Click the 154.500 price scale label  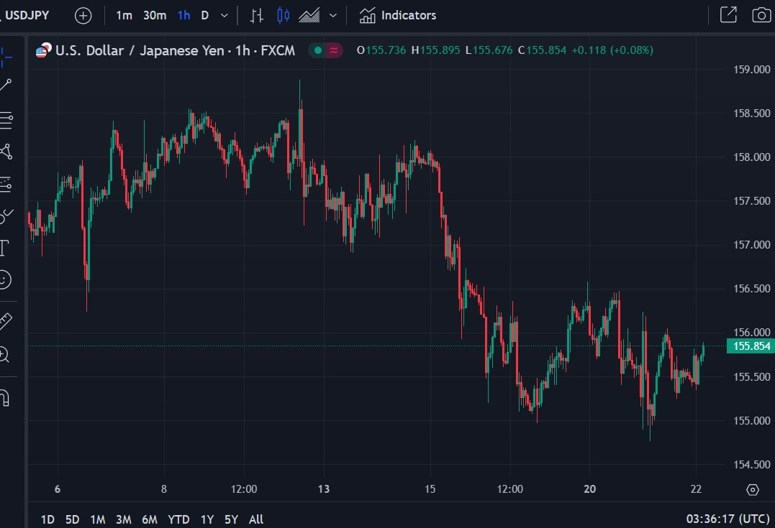752,465
